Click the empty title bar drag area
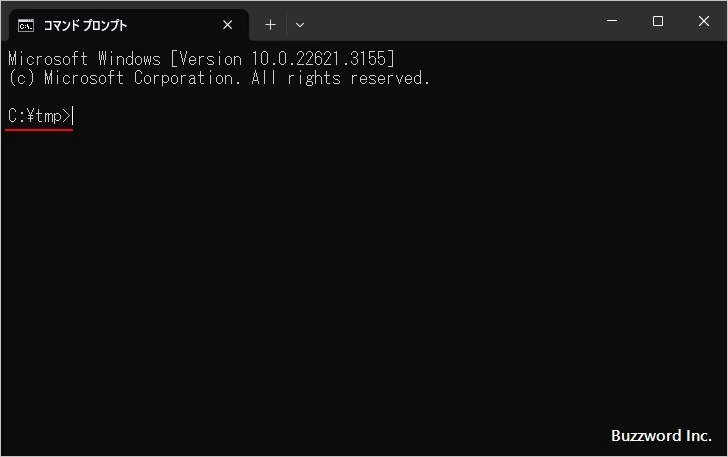This screenshot has height=457, width=728. point(450,22)
